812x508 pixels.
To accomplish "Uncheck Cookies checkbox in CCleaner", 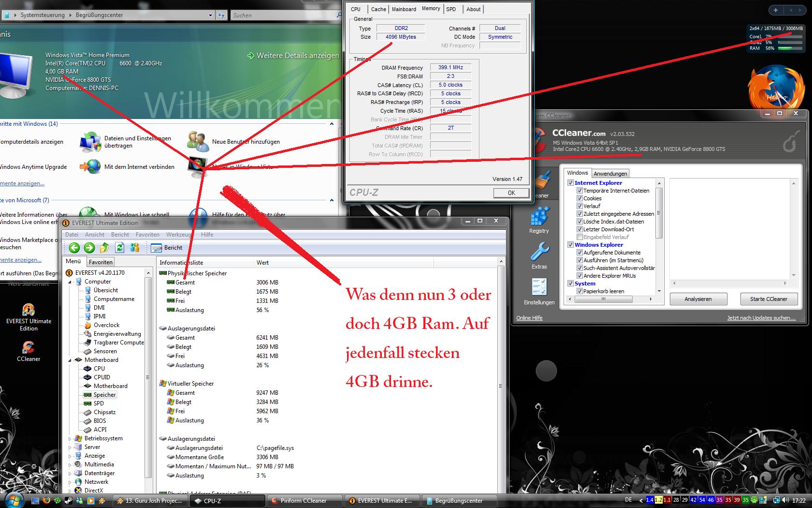I will [580, 198].
